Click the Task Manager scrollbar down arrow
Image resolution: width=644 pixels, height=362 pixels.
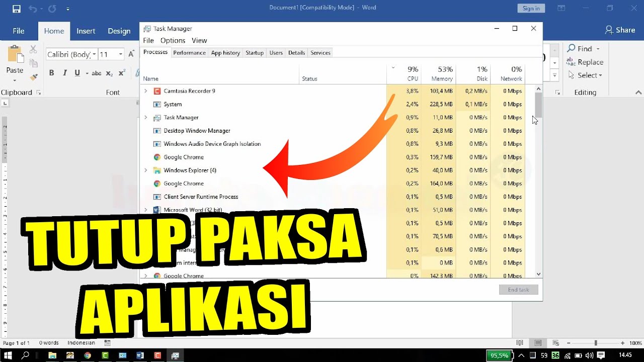[x=538, y=274]
